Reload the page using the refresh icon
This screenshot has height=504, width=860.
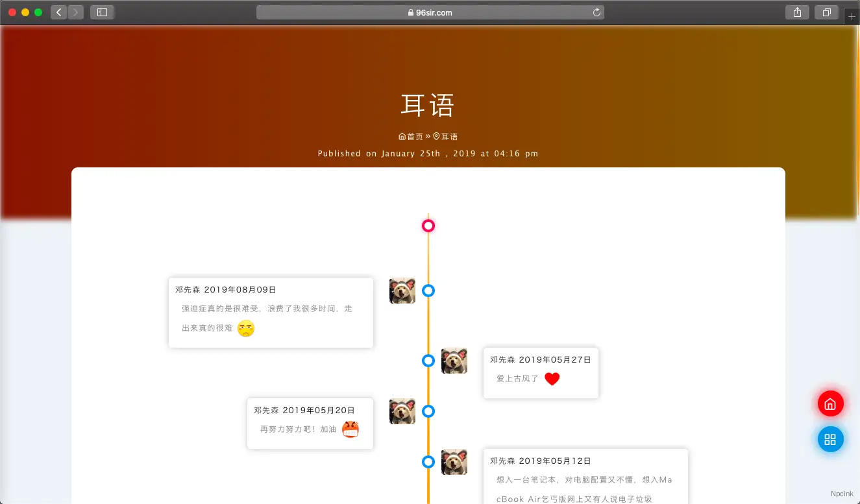pos(596,12)
